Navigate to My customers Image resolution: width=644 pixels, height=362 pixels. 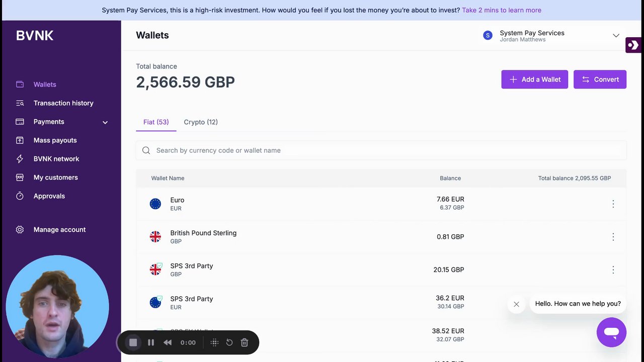(x=56, y=177)
